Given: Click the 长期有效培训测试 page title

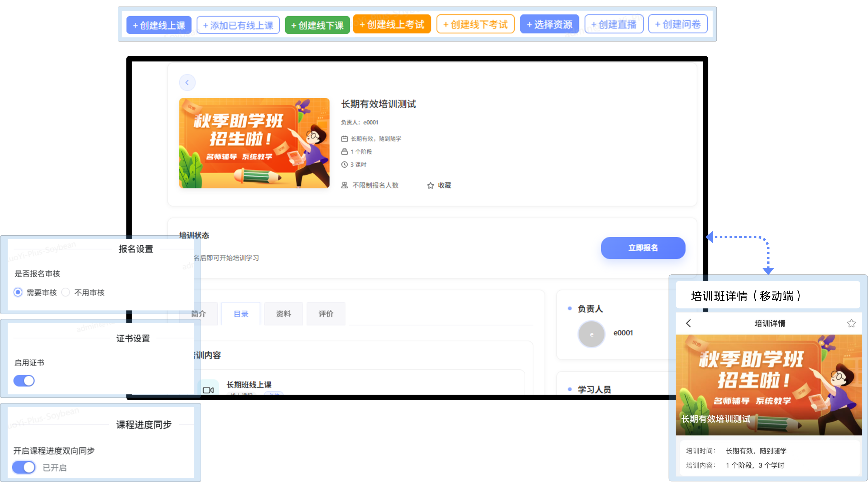Looking at the screenshot, I should 378,104.
